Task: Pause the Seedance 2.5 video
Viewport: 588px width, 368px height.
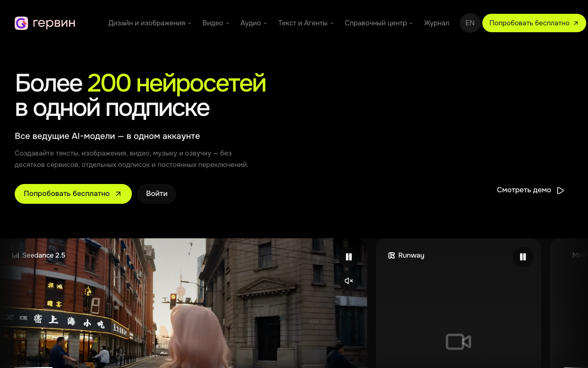Action: (349, 257)
